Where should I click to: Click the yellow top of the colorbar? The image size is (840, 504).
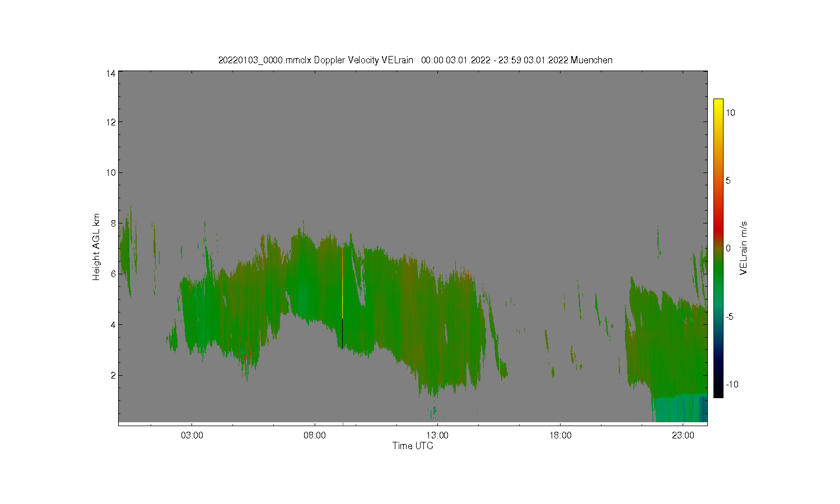tap(718, 104)
